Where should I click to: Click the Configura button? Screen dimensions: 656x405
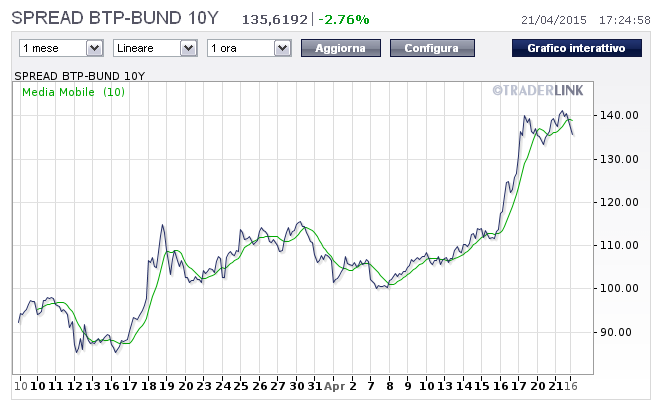[x=432, y=48]
